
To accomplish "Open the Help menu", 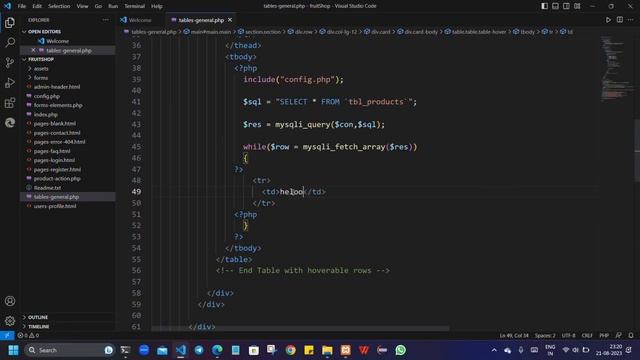I will coord(157,6).
